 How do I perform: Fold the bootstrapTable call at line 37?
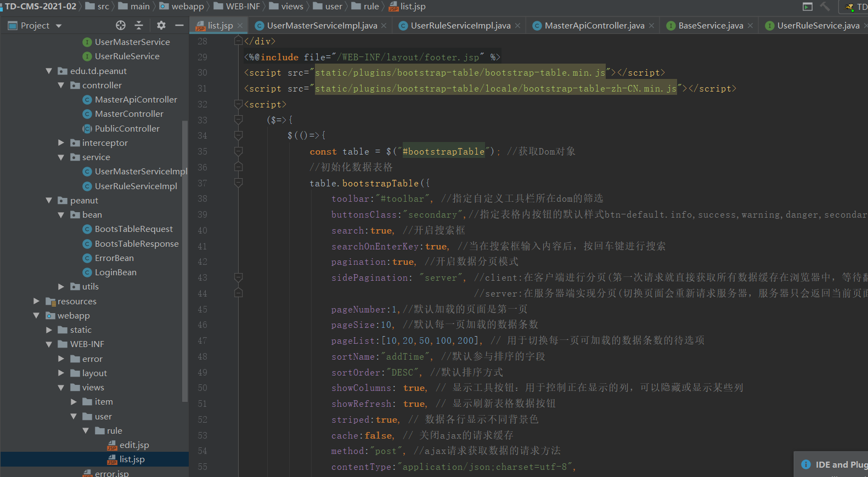tap(238, 183)
